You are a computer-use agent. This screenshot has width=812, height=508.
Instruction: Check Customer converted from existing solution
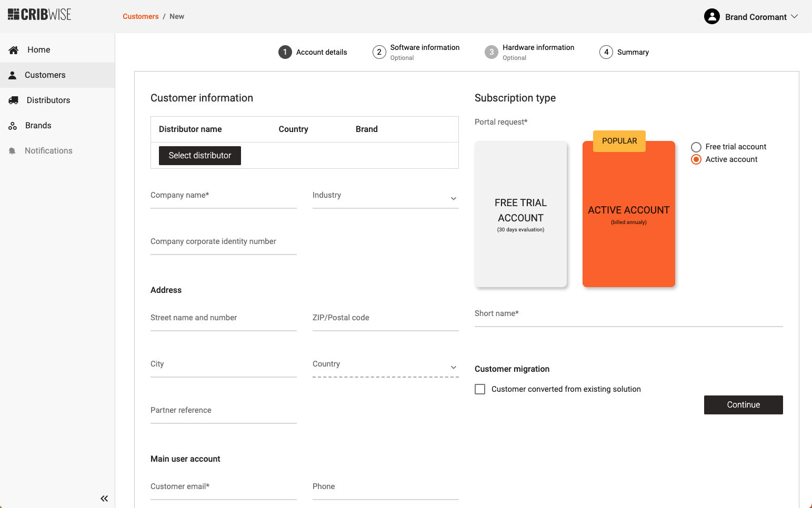point(480,389)
